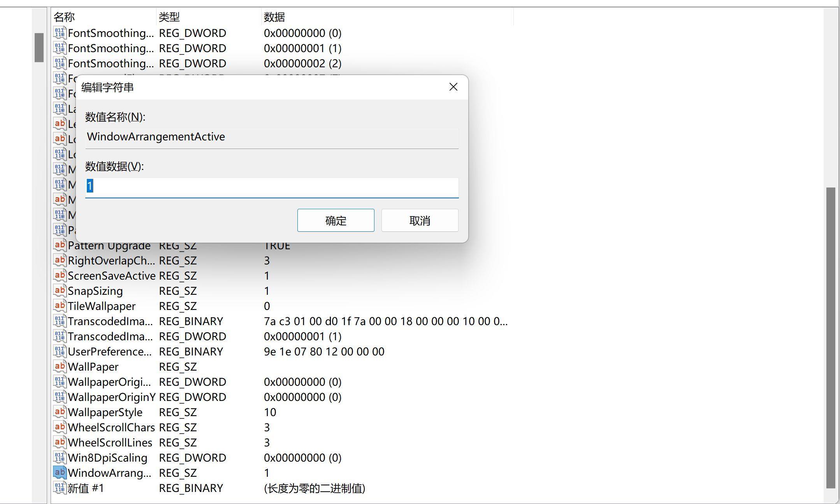Select the icon next to WheelScrollLines
840x504 pixels.
[x=60, y=442]
